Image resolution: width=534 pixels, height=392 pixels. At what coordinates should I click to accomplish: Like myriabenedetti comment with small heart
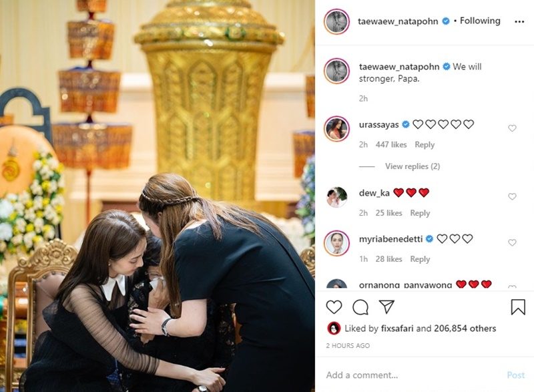tap(512, 242)
